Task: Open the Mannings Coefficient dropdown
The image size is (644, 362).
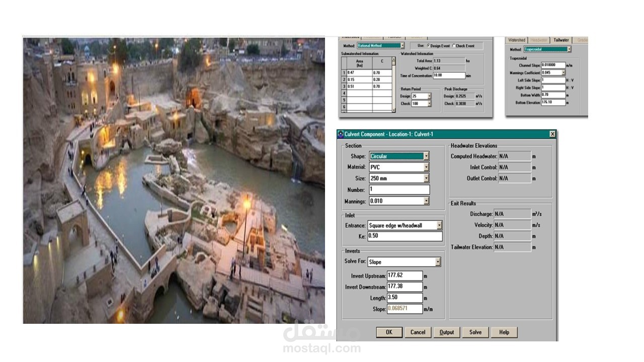Action: point(563,72)
